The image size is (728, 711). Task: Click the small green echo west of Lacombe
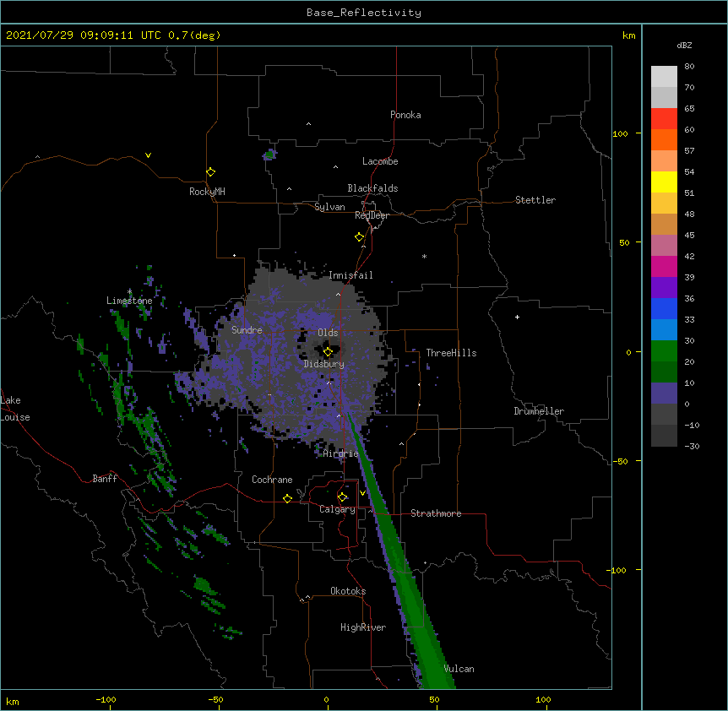tap(269, 155)
